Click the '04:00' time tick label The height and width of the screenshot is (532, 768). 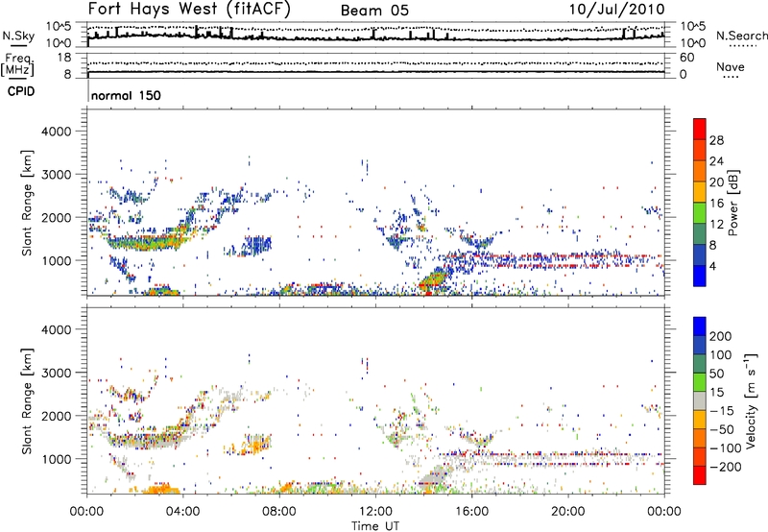[182, 512]
